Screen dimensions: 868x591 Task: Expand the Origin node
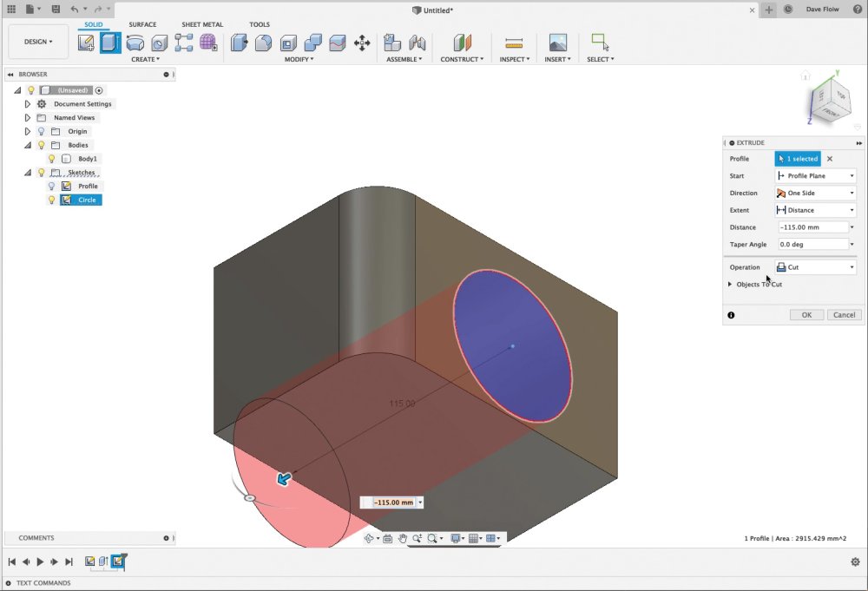click(27, 131)
